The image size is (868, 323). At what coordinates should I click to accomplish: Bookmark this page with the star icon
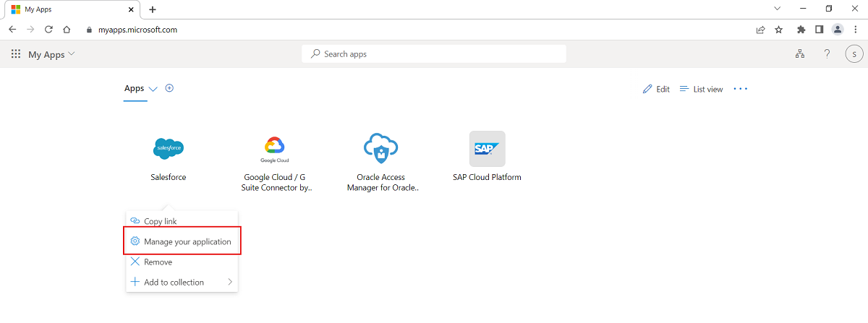[779, 30]
